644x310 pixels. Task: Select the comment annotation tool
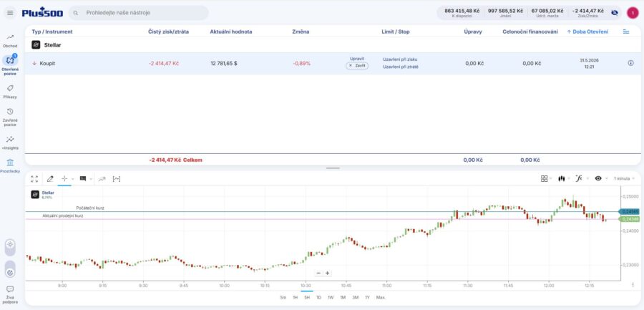pyautogui.click(x=83, y=179)
